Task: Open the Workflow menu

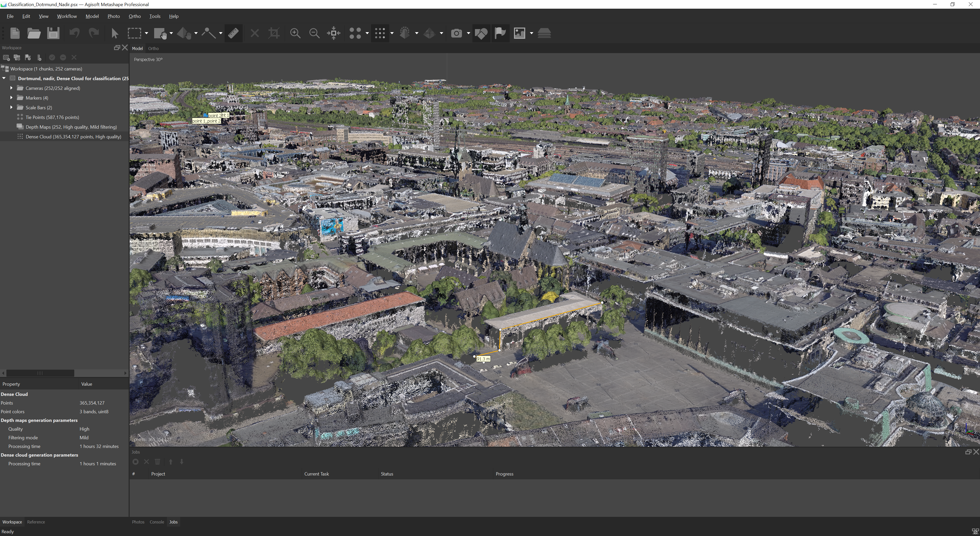Action: click(67, 16)
